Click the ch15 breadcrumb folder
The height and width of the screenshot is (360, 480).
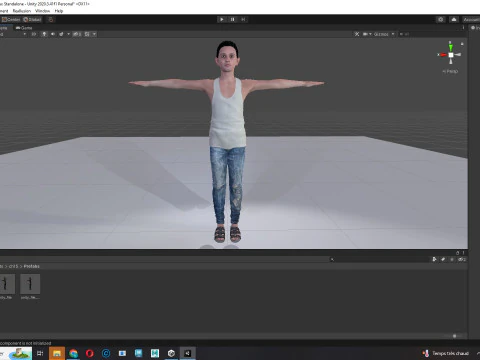pos(14,266)
